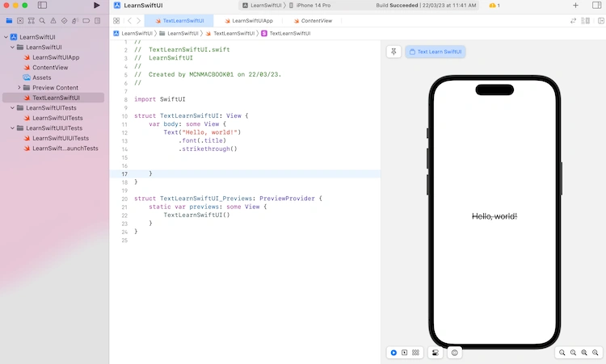
Task: Place cursor on .strikethrough() code line
Action: (x=208, y=149)
